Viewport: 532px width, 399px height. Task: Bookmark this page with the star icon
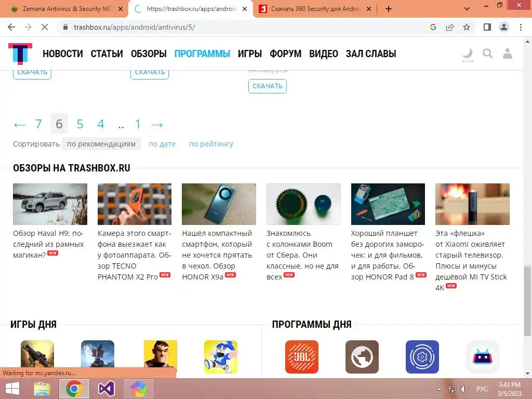tap(467, 27)
